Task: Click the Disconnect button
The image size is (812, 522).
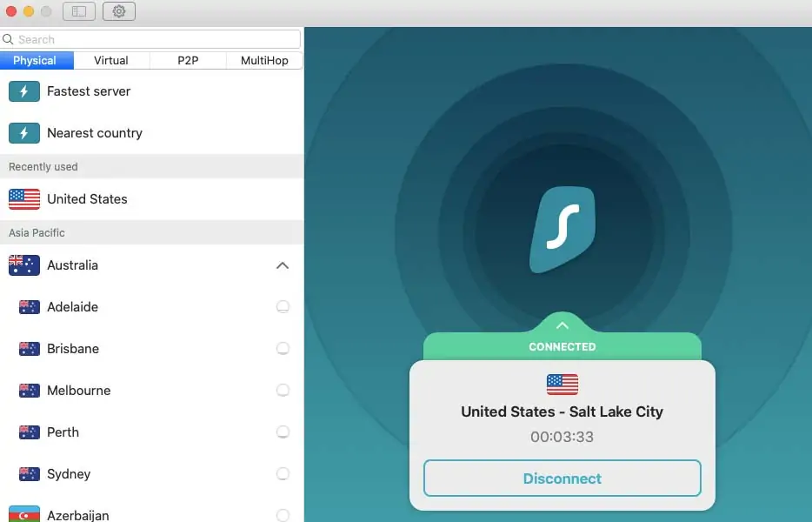Action: (x=562, y=478)
